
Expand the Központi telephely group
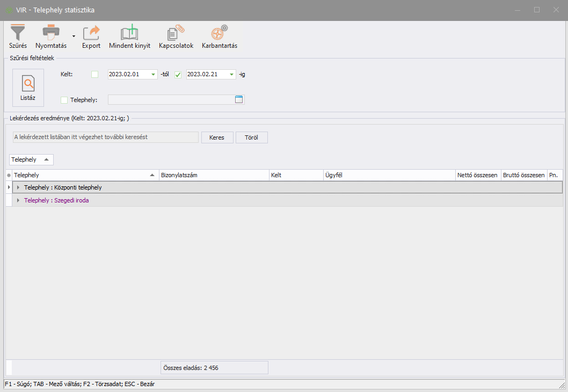click(18, 187)
